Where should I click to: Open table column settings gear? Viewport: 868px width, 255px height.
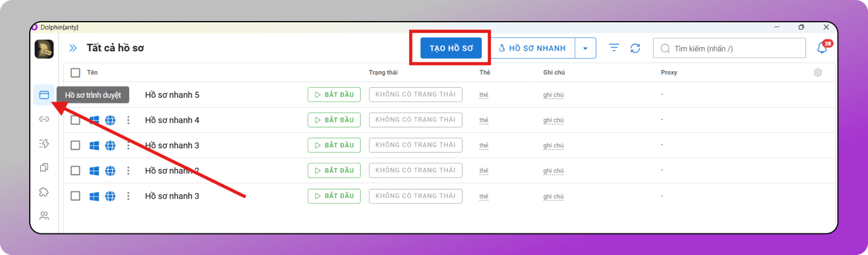[x=818, y=72]
